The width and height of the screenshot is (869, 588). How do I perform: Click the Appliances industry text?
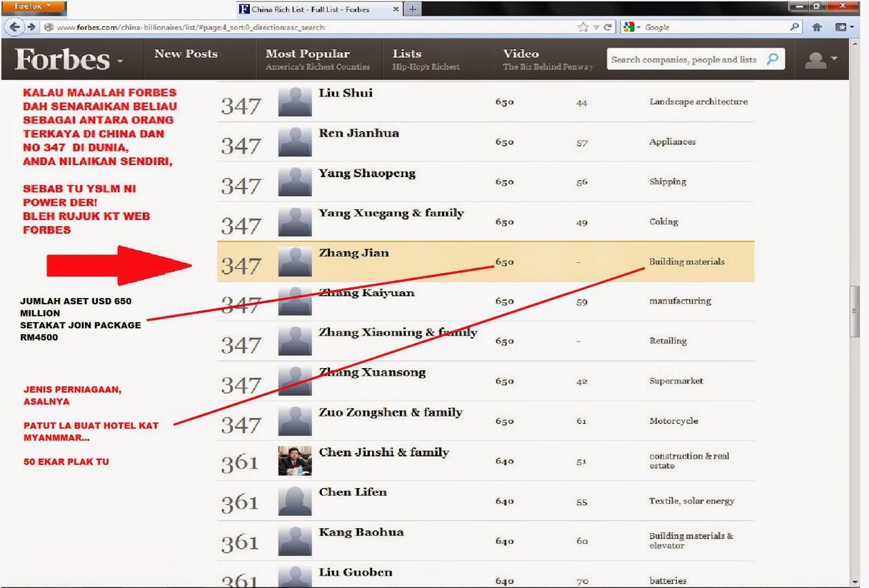click(x=673, y=142)
